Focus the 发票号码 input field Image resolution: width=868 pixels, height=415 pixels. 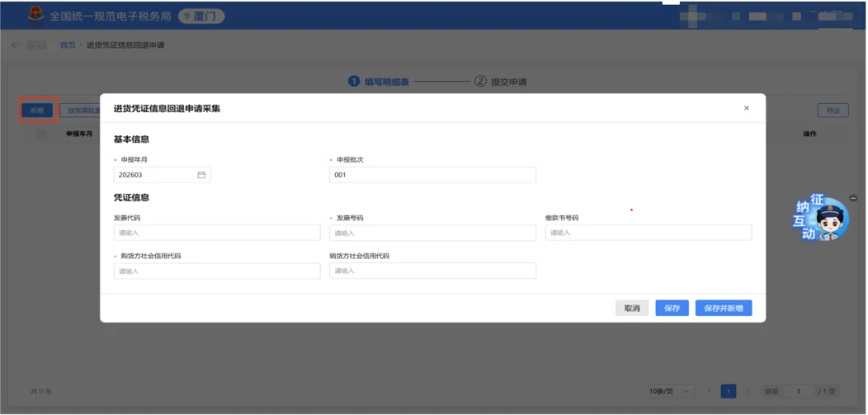[433, 232]
